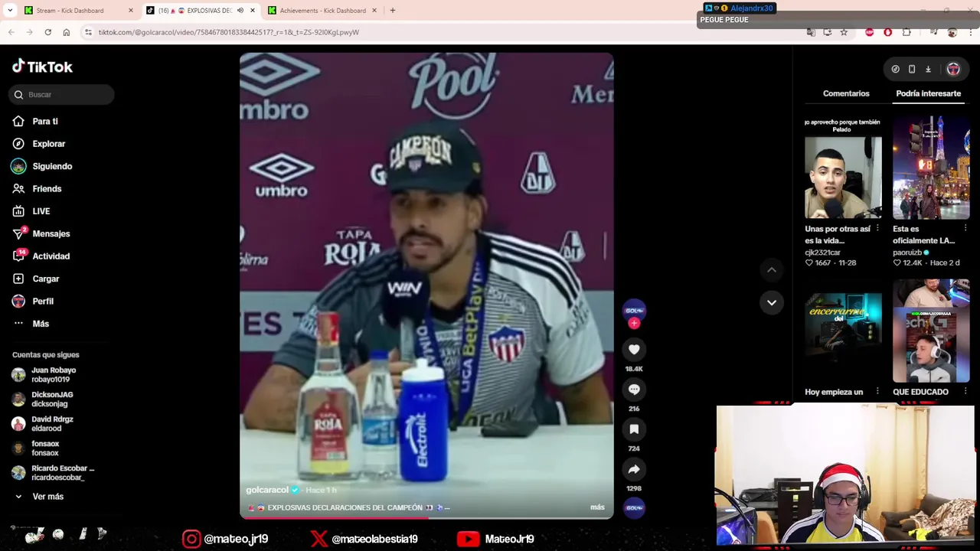Viewport: 980px width, 551px height.
Task: Close the TikTok browser tab
Action: point(252,11)
